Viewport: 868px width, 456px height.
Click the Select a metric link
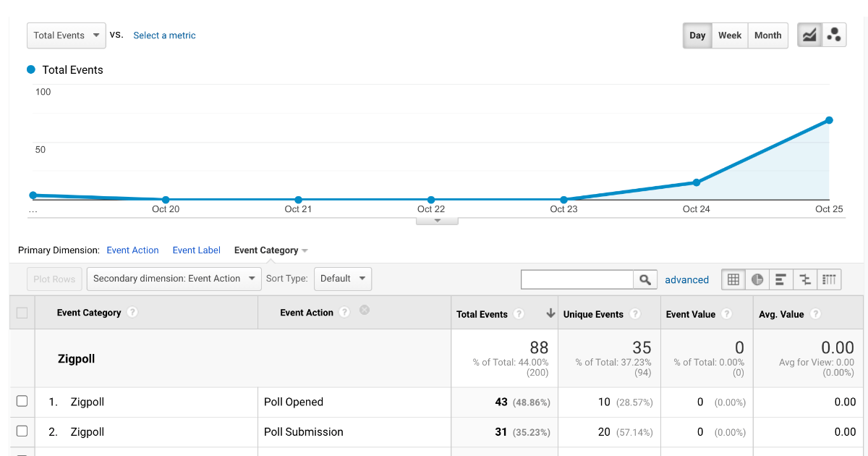(x=164, y=35)
